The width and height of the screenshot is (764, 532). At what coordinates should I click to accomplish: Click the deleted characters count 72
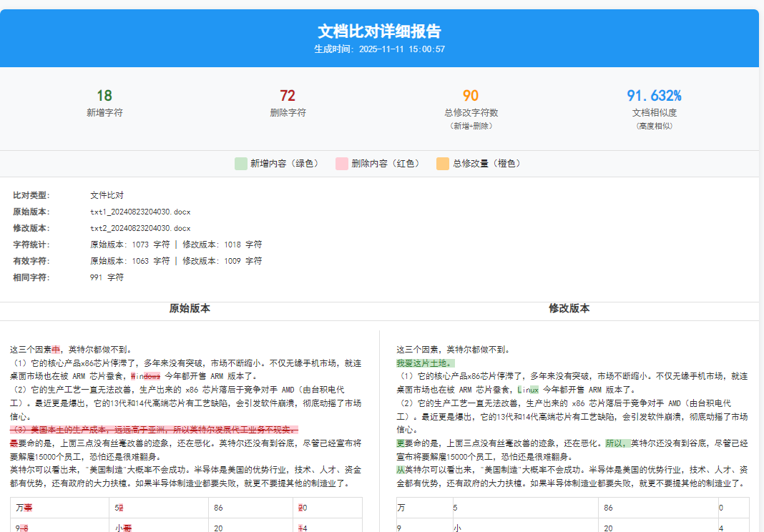pyautogui.click(x=288, y=96)
